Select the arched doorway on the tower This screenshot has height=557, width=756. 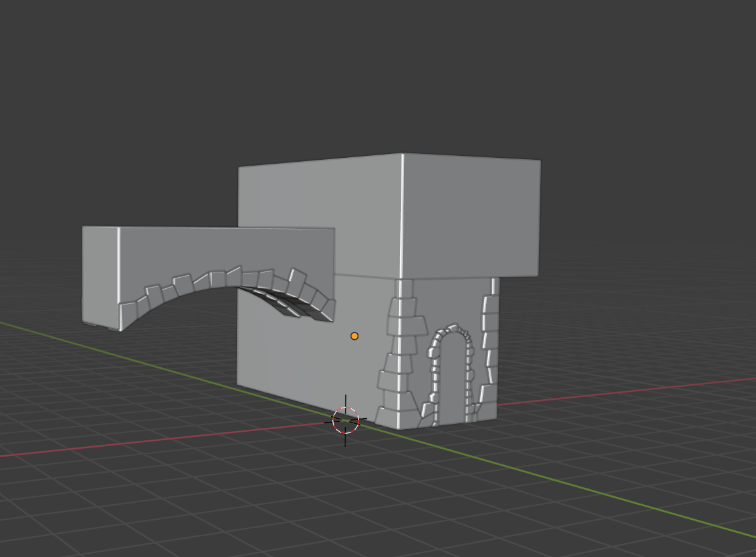[x=452, y=374]
